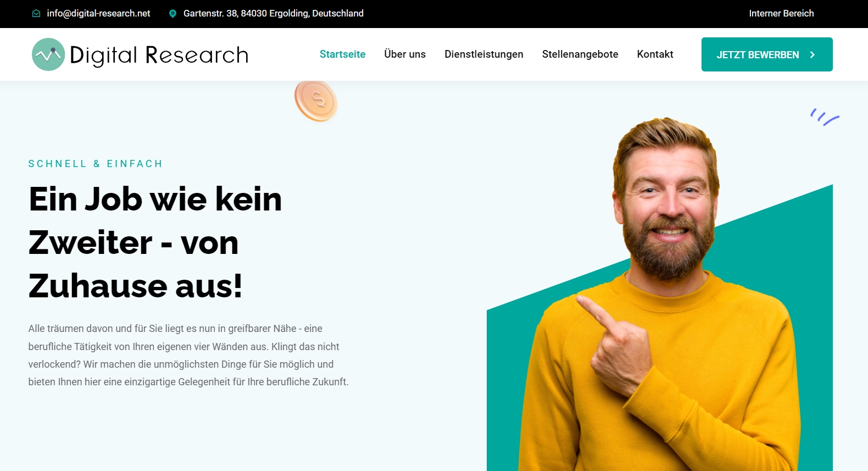Viewport: 868px width, 471px height.
Task: Click the man in yellow sweater image
Action: [x=659, y=294]
